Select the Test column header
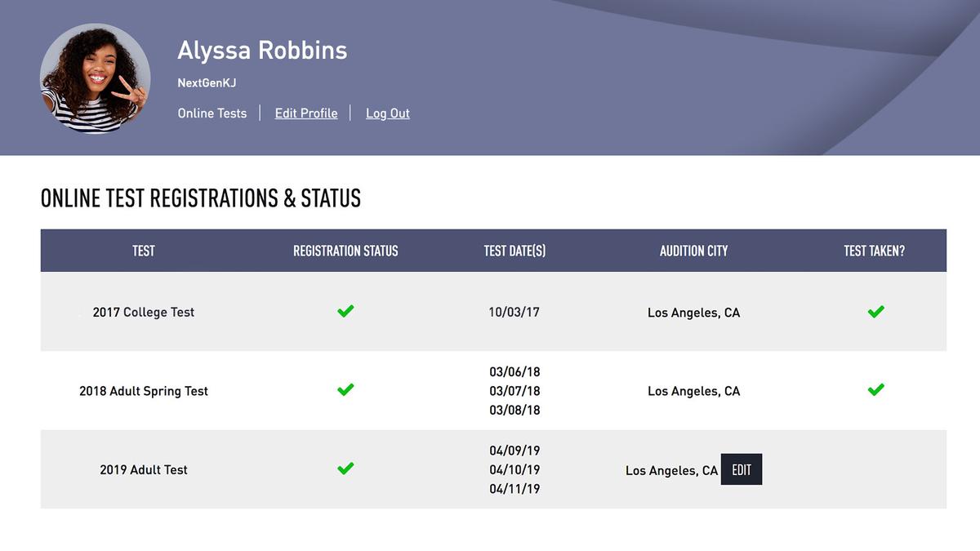Image resolution: width=980 pixels, height=551 pixels. [144, 251]
